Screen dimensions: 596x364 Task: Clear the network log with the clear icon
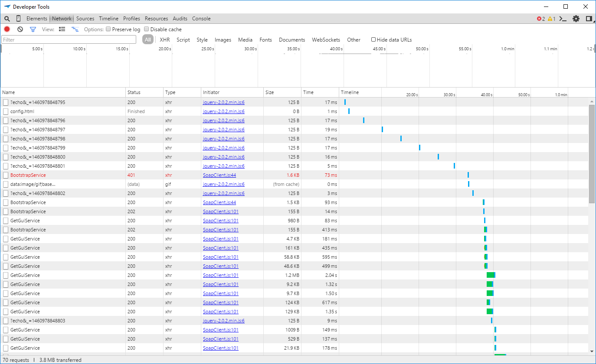(20, 29)
